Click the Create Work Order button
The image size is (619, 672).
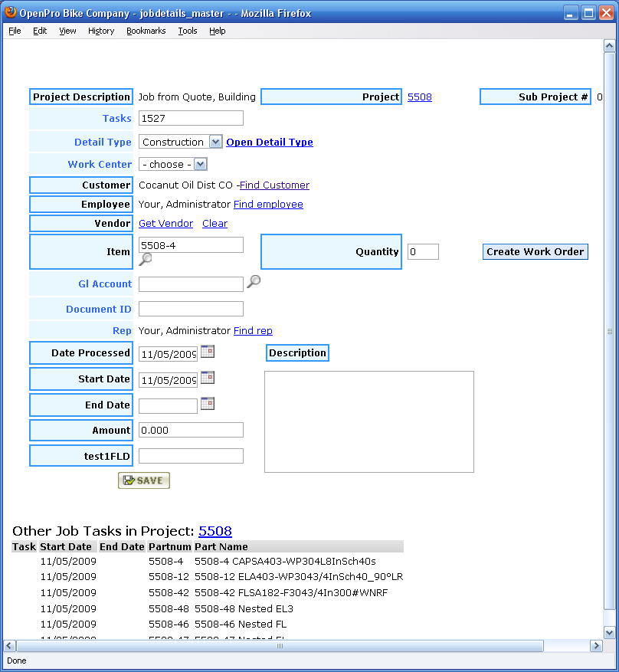point(535,251)
